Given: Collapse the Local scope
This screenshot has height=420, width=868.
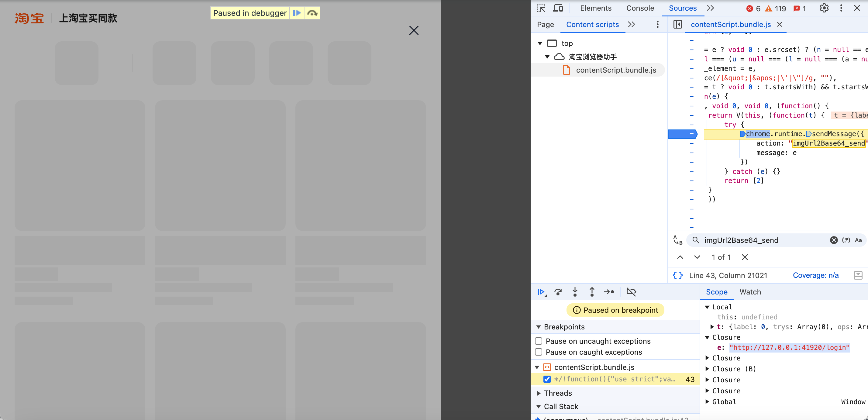Looking at the screenshot, I should coord(707,307).
